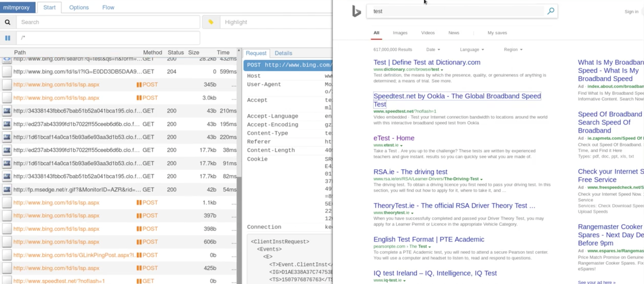Open RSA.ie - The driving test result
The width and height of the screenshot is (644, 284).
[x=410, y=172]
